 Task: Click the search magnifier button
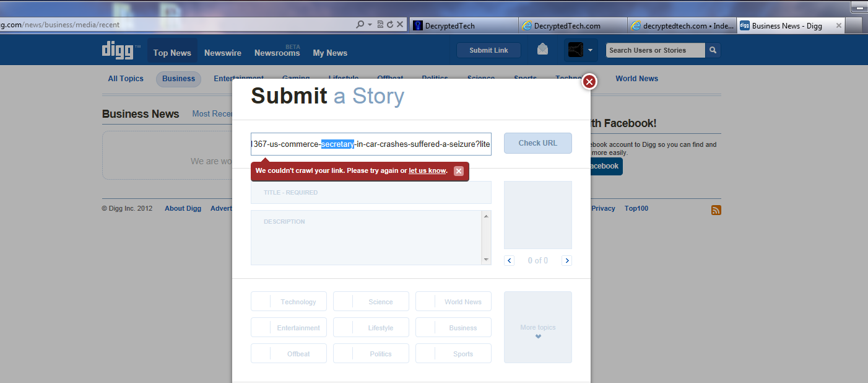[713, 50]
